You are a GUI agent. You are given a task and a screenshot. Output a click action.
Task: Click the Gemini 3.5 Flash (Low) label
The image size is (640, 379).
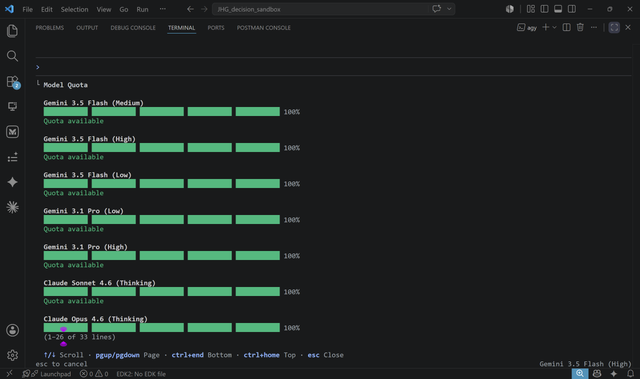(x=87, y=175)
